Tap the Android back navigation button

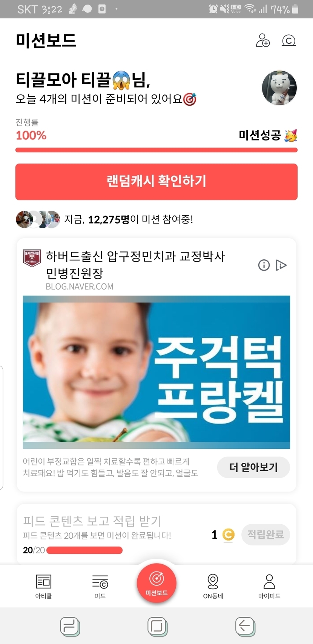(245, 627)
